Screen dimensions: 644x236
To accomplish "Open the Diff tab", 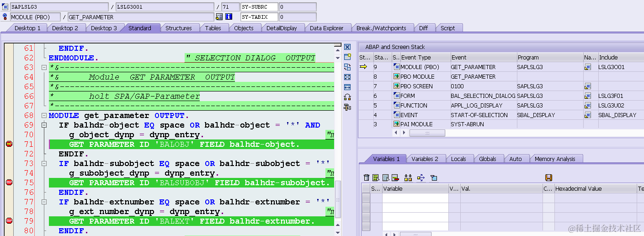I will [x=423, y=28].
